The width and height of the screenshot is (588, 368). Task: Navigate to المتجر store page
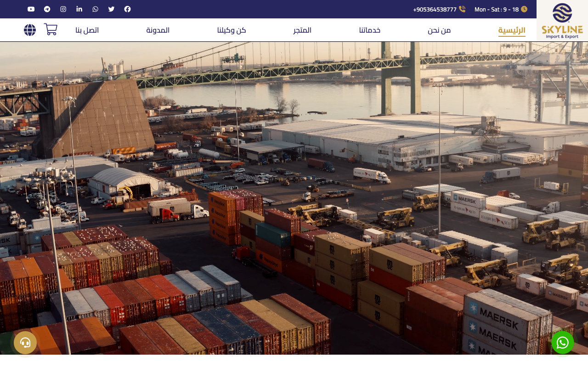pos(302,30)
